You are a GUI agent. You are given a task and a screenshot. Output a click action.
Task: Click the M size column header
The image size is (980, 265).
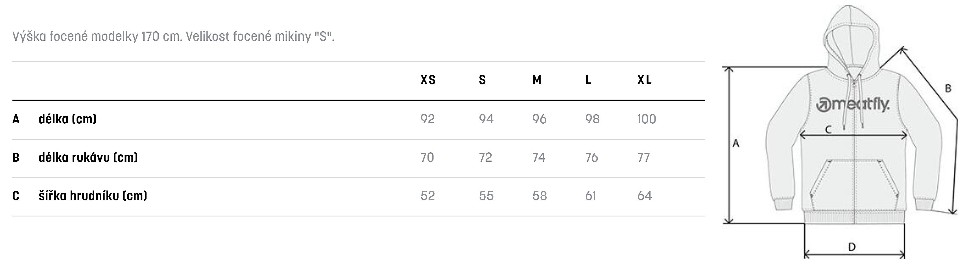coord(537,80)
